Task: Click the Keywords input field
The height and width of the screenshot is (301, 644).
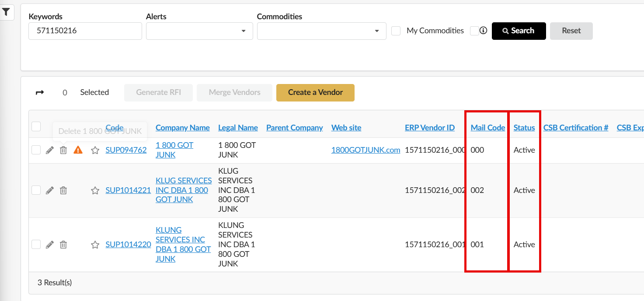Action: (x=85, y=31)
